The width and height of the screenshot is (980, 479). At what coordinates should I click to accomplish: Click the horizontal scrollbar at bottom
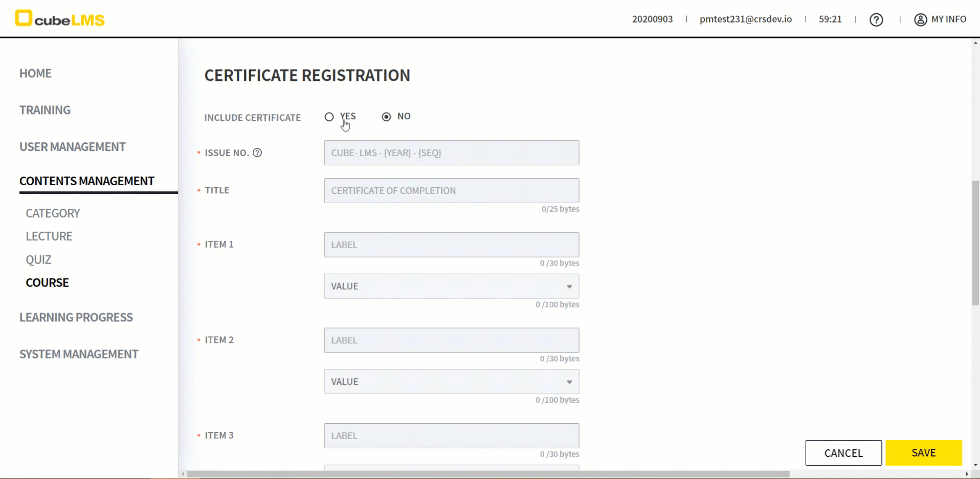pyautogui.click(x=488, y=474)
